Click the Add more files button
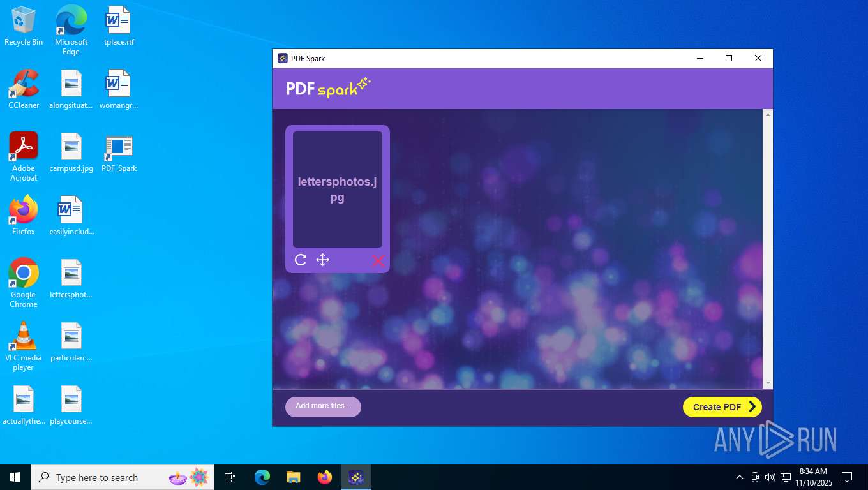Screen dimensions: 868x490 pyautogui.click(x=323, y=406)
